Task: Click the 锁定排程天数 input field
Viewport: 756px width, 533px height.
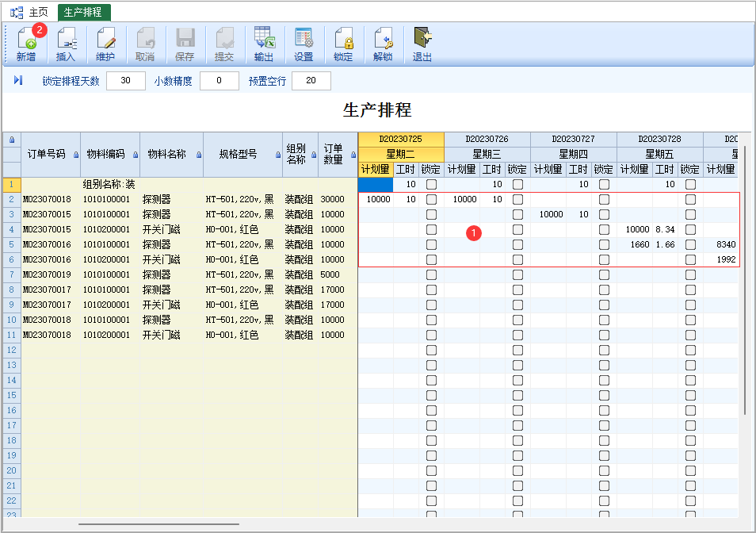Action: 125,81
